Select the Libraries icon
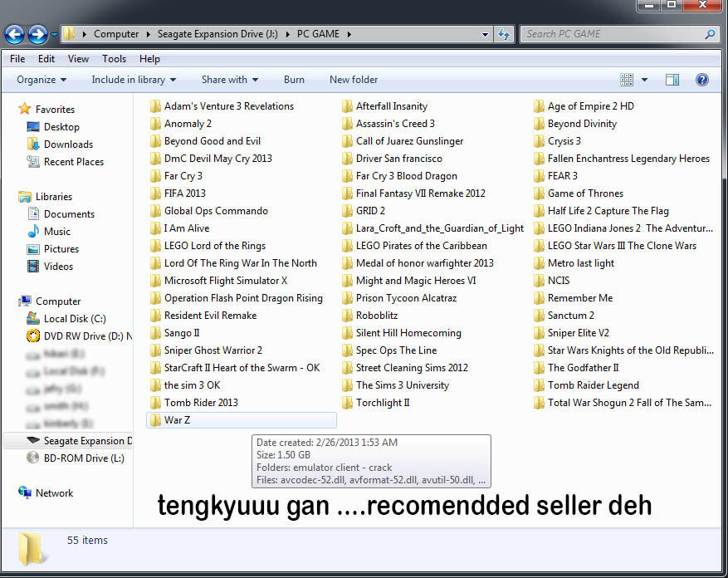This screenshot has height=578, width=728. (25, 197)
